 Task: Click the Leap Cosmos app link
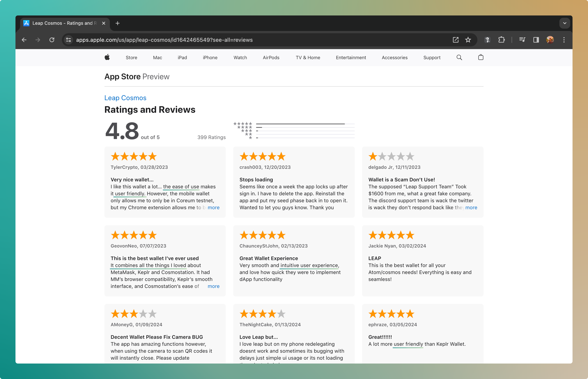coord(125,98)
